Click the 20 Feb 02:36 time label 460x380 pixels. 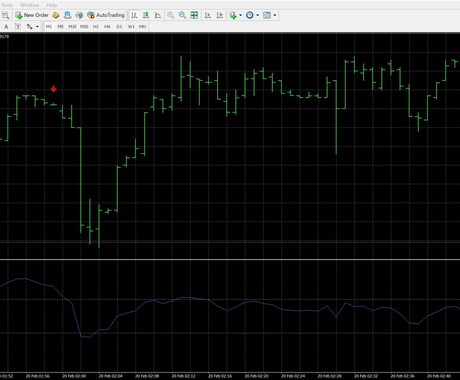(403, 376)
